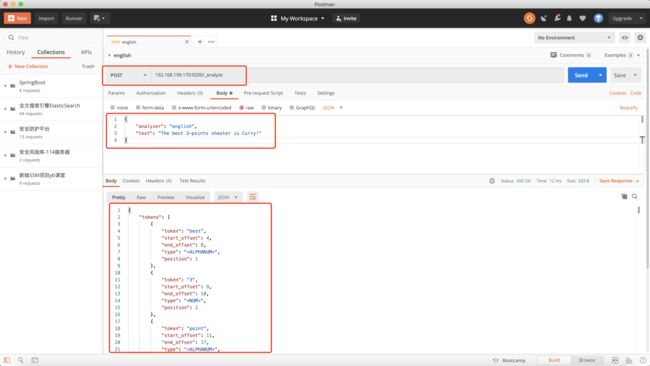Viewport: 650px width, 366px height.
Task: Click the network globe icon near Status
Action: coord(492,181)
